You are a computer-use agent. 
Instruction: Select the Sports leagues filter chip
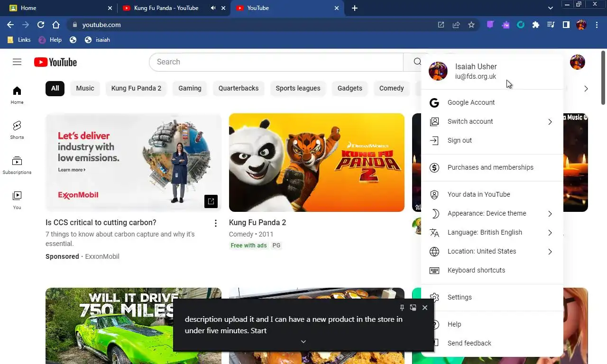298,88
